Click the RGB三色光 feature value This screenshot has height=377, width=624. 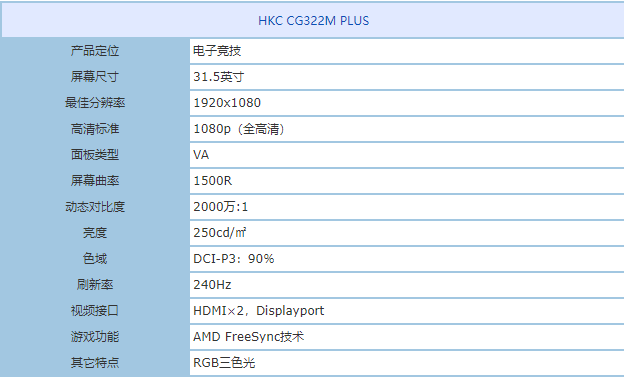[x=224, y=363]
